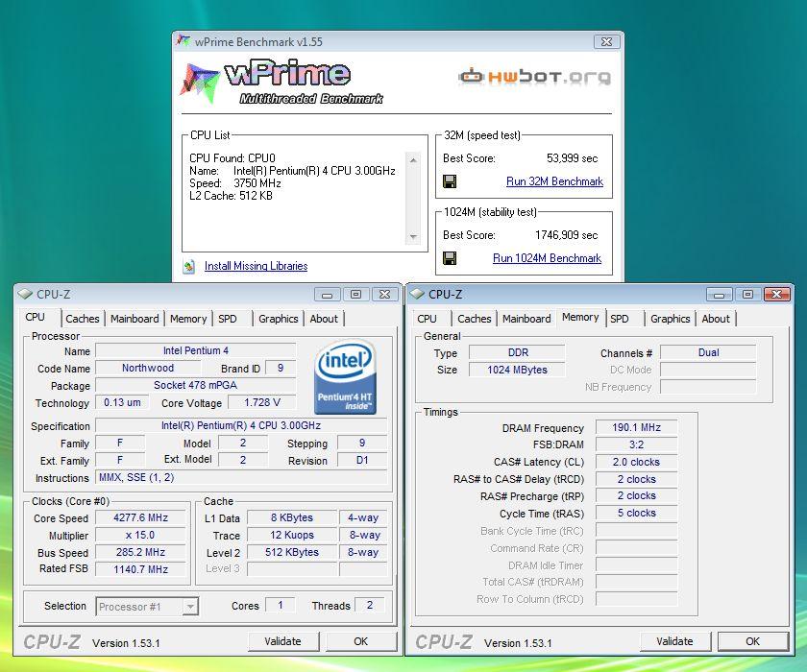The width and height of the screenshot is (807, 672).
Task: Click the floppy disk icon beside Run 32M Benchmark
Action: click(450, 181)
